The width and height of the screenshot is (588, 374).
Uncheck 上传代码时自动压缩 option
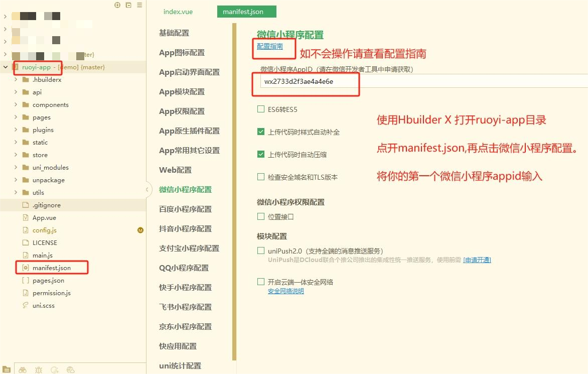pyautogui.click(x=261, y=154)
